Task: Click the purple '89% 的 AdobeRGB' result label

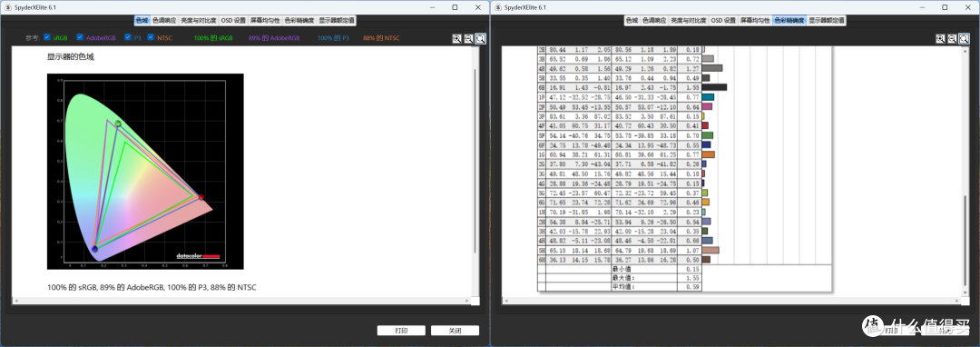Action: (x=274, y=38)
